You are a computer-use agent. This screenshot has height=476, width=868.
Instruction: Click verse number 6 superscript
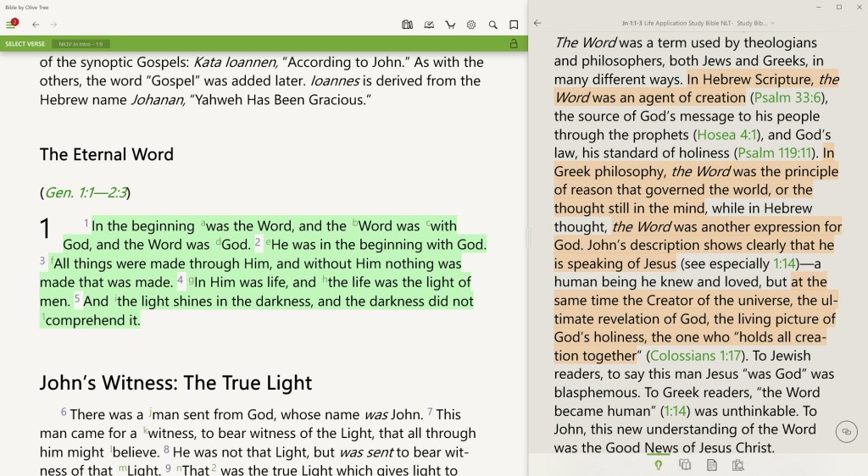click(64, 412)
